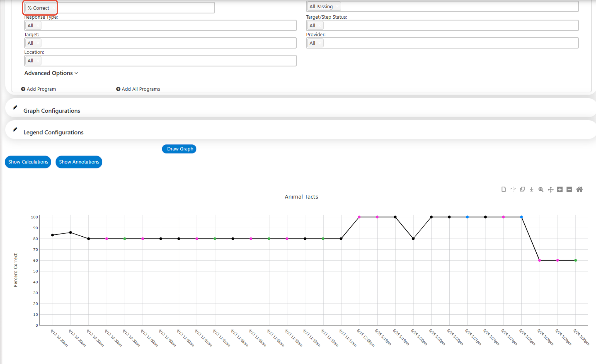The width and height of the screenshot is (596, 364).
Task: Select the data point at 6/15 12:08pm
Action: 359,217
